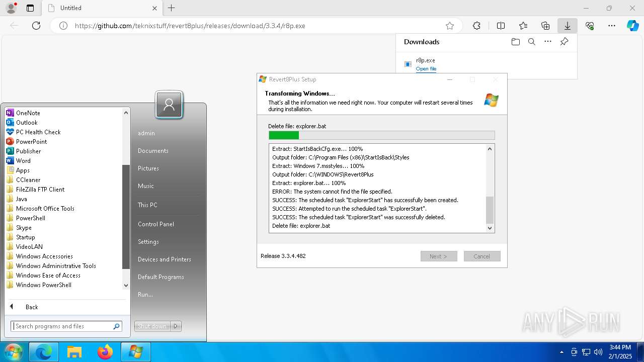This screenshot has height=362, width=644.
Task: Open the taskbar clock and date
Action: tap(620, 352)
